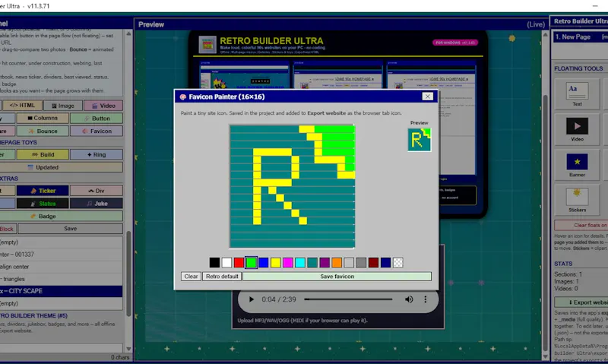
Task: Mute the audio player volume
Action: coord(409,299)
